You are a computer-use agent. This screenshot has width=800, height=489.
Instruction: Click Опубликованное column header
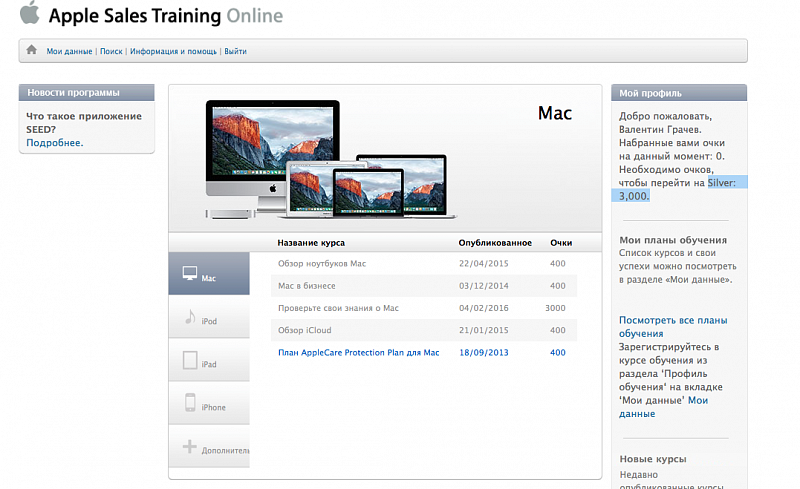click(x=495, y=243)
